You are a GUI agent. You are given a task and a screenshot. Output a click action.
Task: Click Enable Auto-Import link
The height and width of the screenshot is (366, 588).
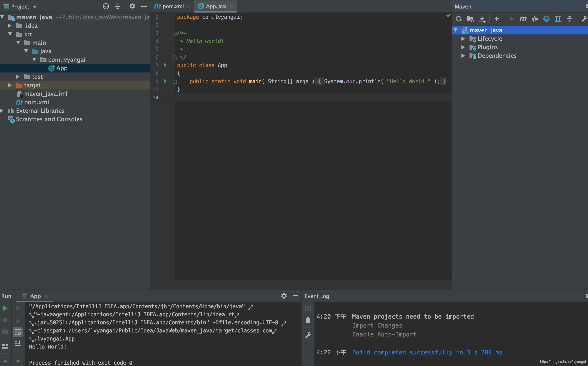(384, 334)
